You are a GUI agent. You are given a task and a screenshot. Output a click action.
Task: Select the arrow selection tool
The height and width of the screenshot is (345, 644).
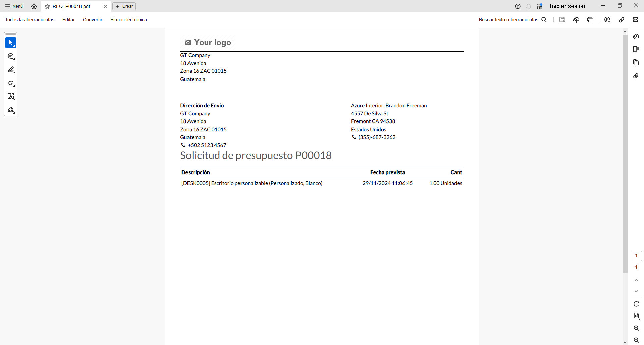11,43
